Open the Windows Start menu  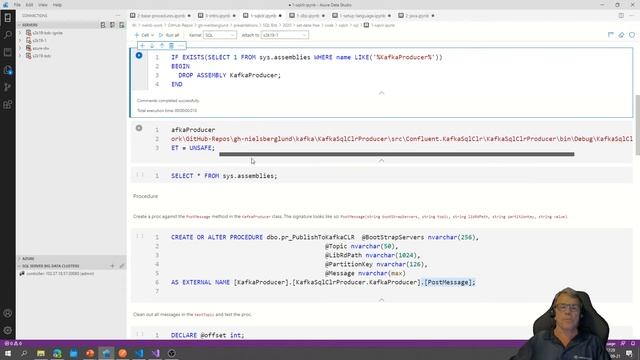click(8, 353)
